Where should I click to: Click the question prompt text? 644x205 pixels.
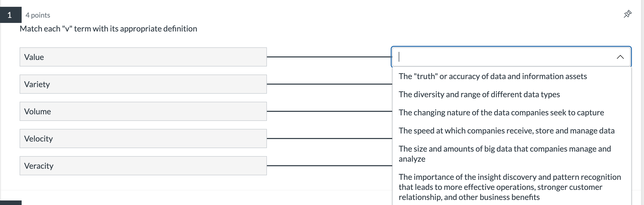point(108,28)
